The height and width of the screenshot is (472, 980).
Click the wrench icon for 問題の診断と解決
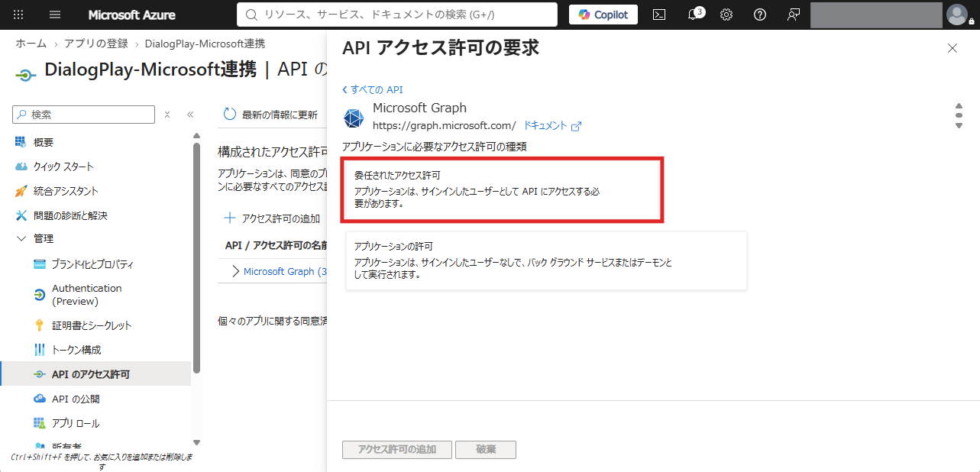(21, 215)
